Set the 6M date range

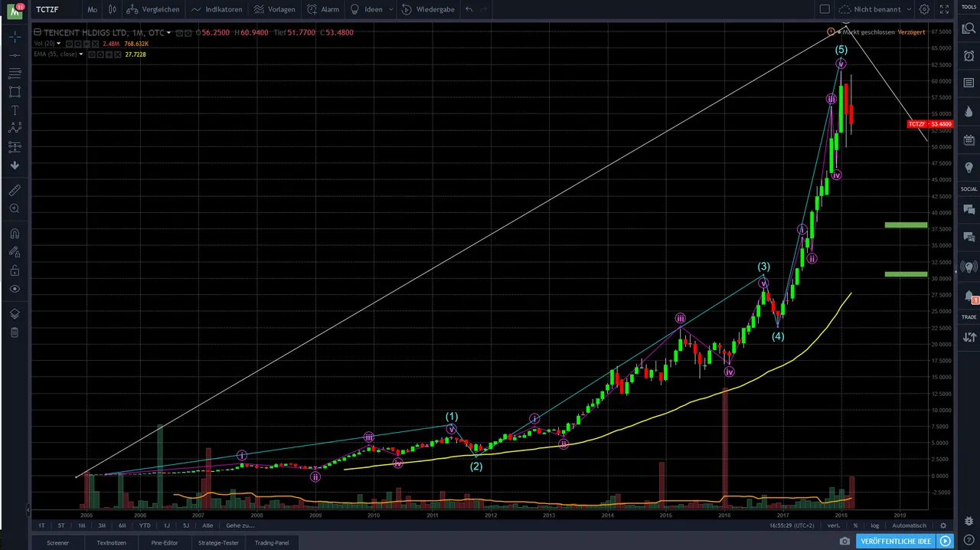[x=122, y=525]
